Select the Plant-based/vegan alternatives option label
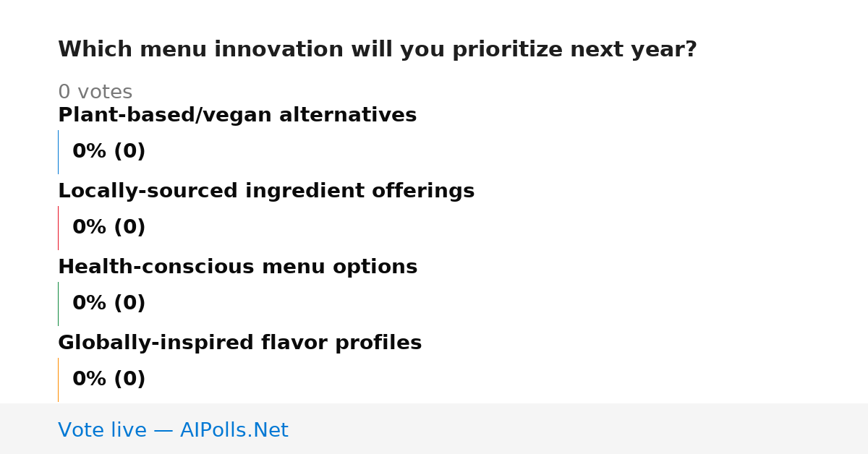The width and height of the screenshot is (868, 454). coord(237,116)
